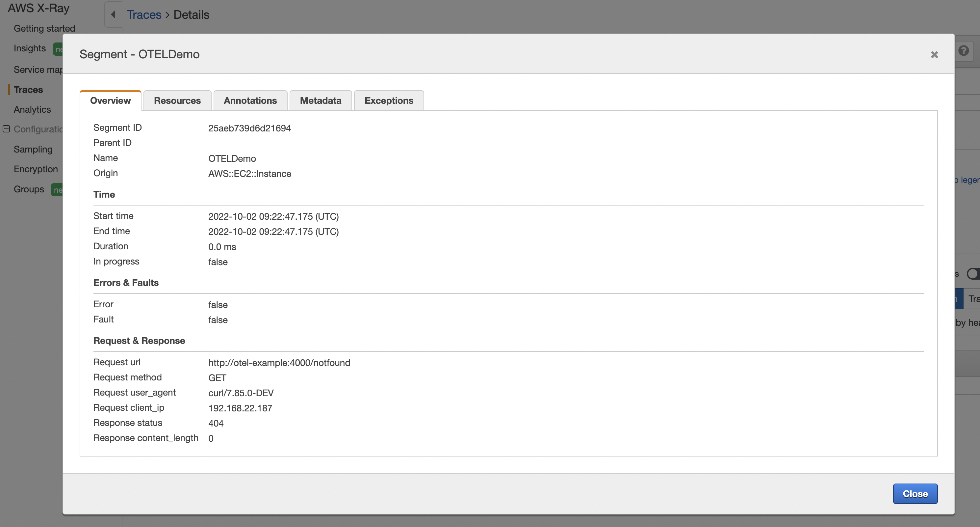The height and width of the screenshot is (527, 980).
Task: Open Service map in the sidebar
Action: (x=38, y=70)
